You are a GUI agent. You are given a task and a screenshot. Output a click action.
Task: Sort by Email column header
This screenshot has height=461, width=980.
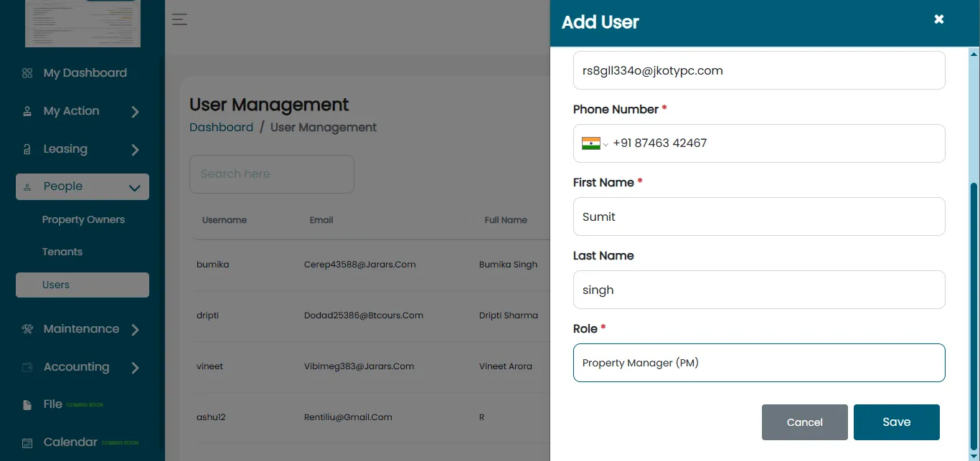(321, 220)
